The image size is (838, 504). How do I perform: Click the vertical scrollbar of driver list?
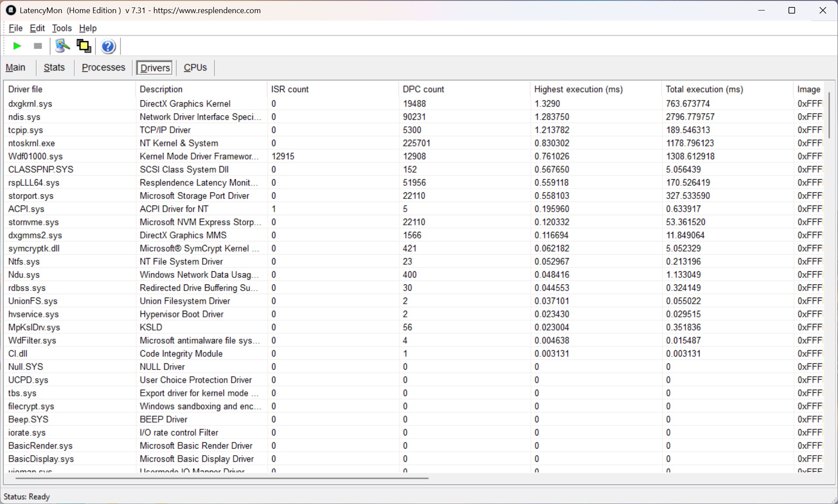(829, 115)
